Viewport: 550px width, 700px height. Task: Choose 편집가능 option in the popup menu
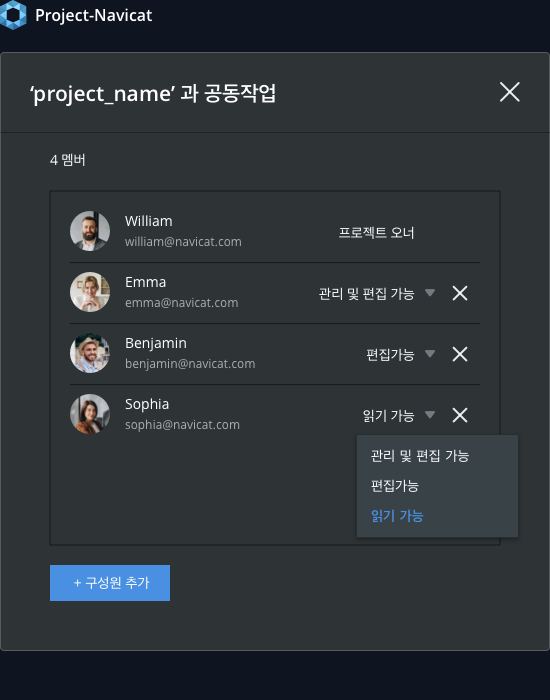click(395, 486)
